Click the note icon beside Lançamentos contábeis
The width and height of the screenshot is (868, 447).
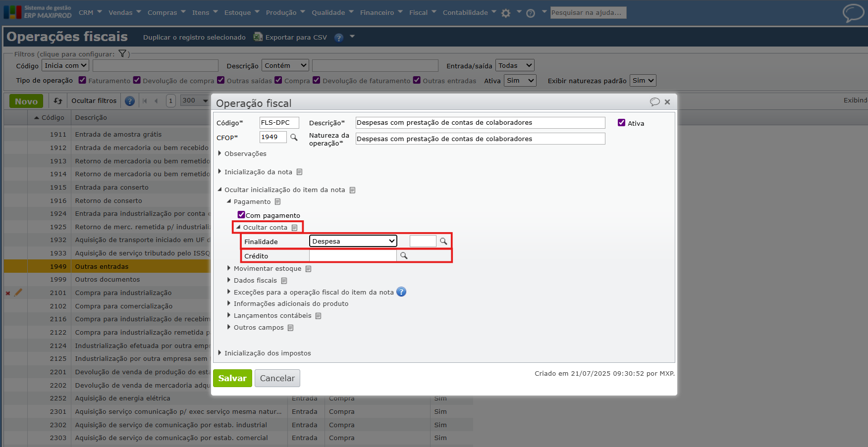(318, 316)
